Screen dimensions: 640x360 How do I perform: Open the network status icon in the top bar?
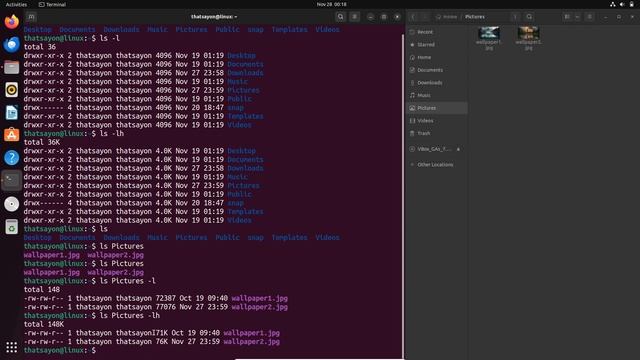[613, 4]
